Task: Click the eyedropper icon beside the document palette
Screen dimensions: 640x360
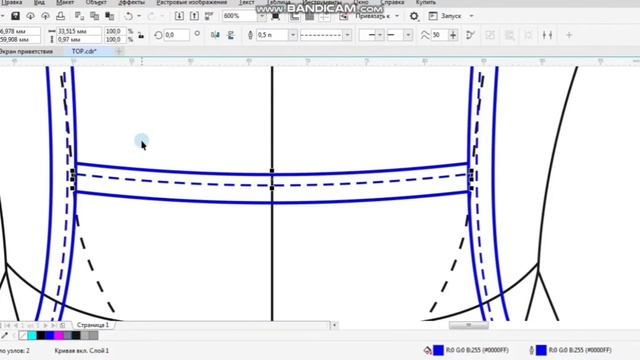Action: click(4, 336)
